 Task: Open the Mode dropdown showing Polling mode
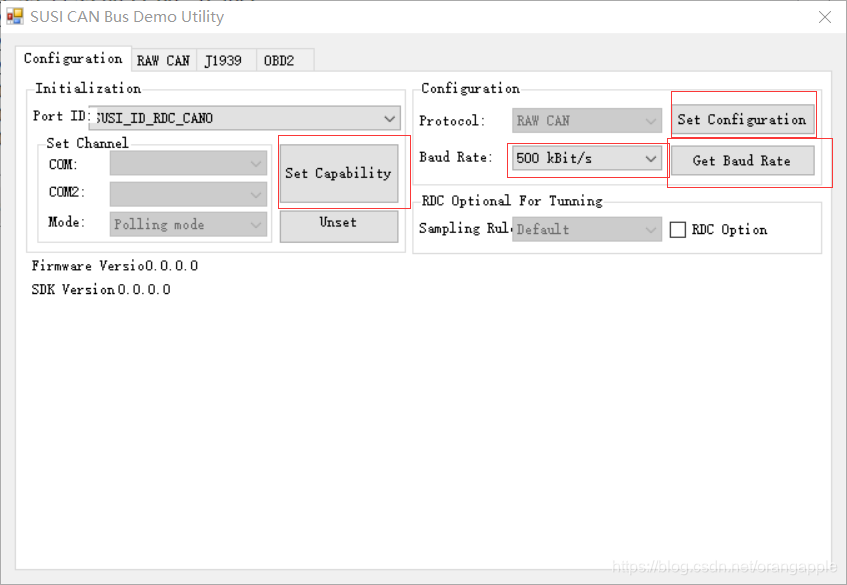pyautogui.click(x=188, y=224)
